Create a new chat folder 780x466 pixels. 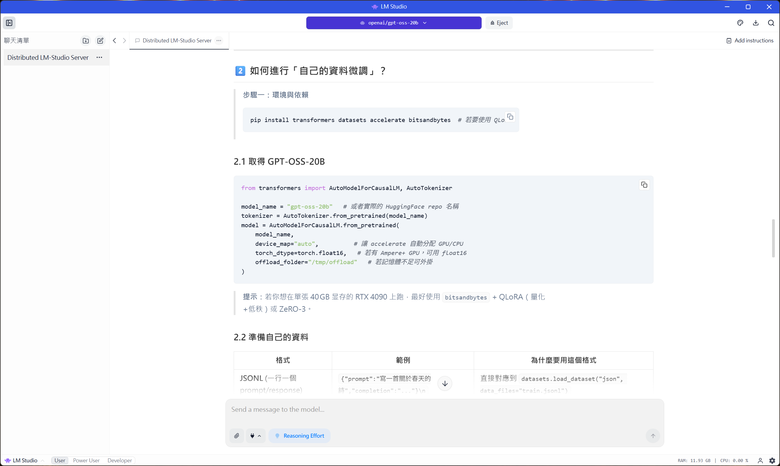pos(86,41)
